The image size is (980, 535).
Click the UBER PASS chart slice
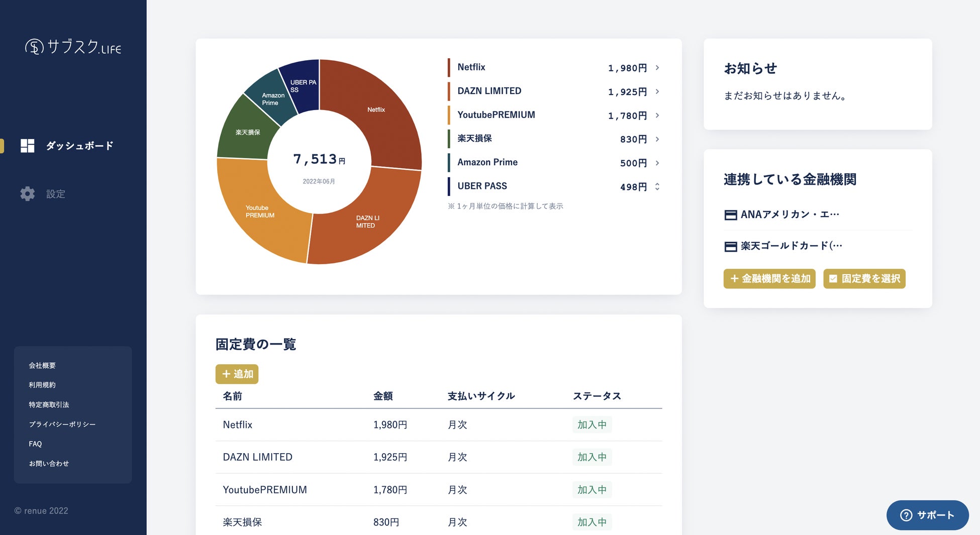303,85
